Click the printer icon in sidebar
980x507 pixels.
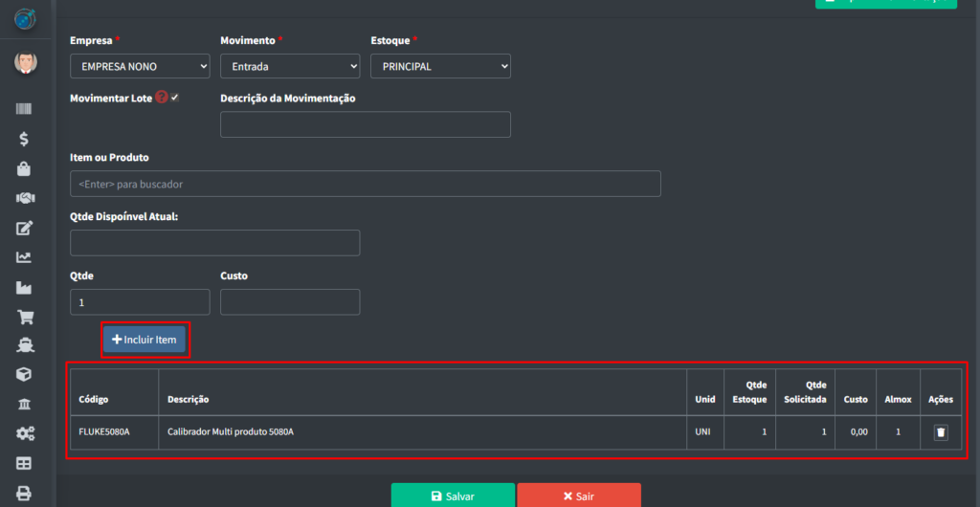[x=25, y=493]
